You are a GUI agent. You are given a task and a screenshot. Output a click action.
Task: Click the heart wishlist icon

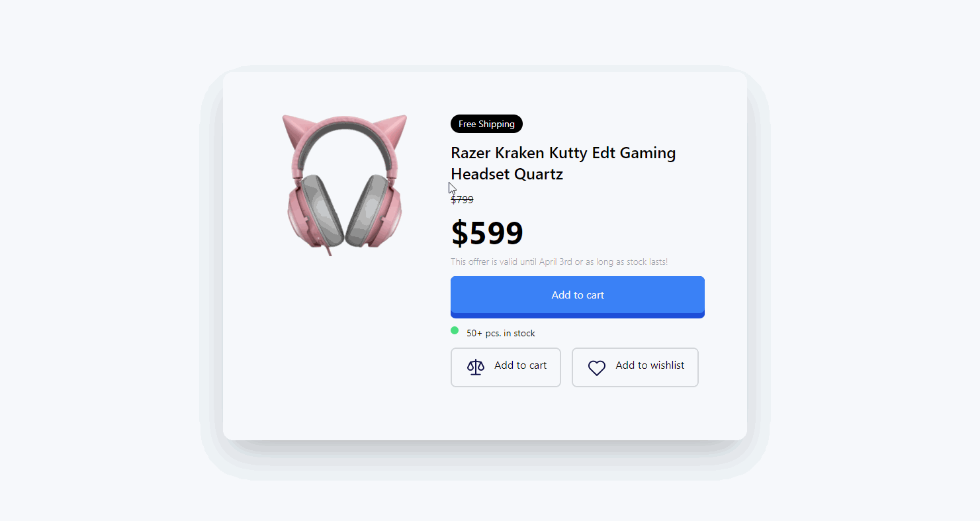pos(597,368)
